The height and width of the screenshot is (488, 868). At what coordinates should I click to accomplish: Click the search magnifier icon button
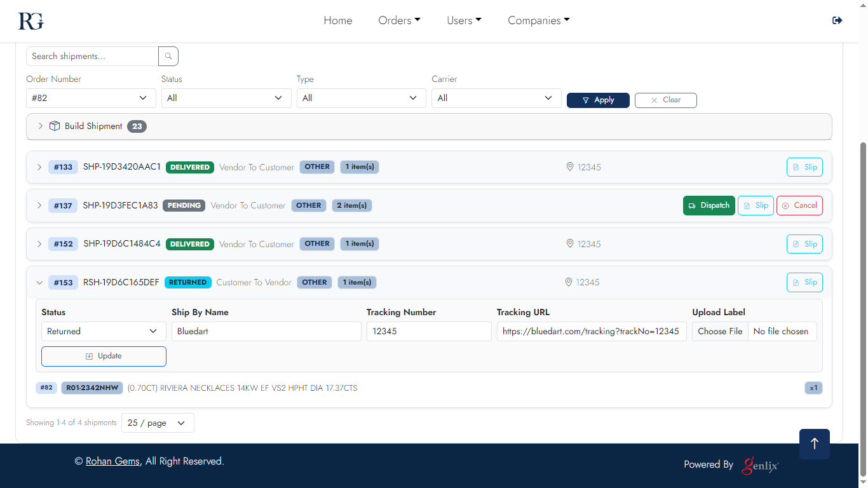click(168, 56)
